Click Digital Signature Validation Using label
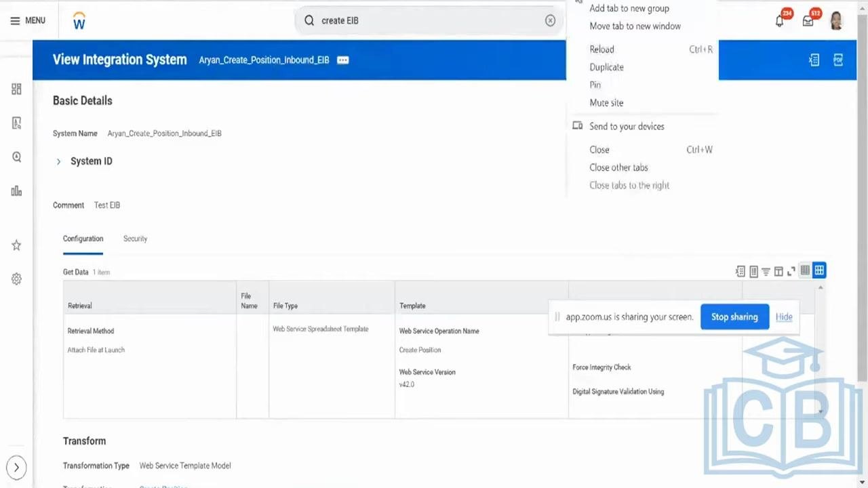 [x=618, y=392]
